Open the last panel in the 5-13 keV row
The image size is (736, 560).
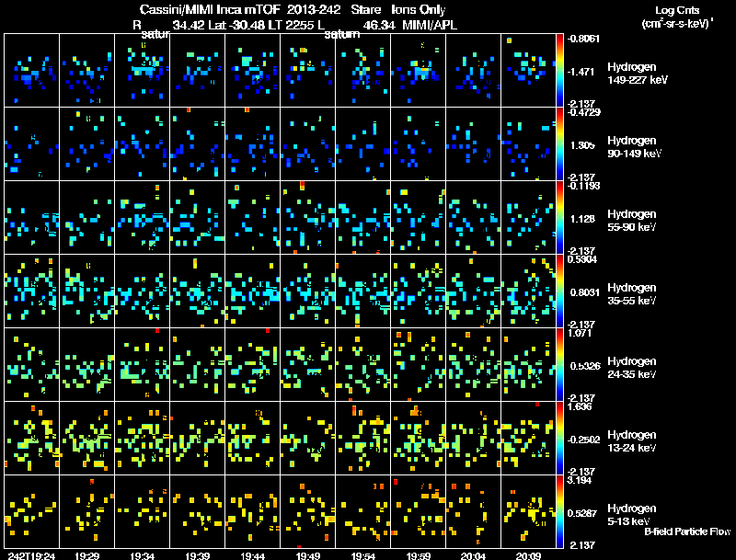pos(530,511)
